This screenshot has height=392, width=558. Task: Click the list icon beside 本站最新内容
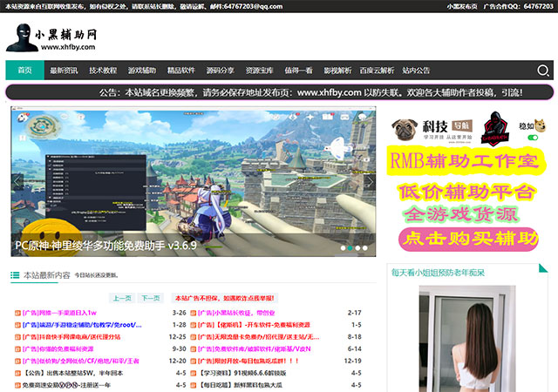(15, 275)
